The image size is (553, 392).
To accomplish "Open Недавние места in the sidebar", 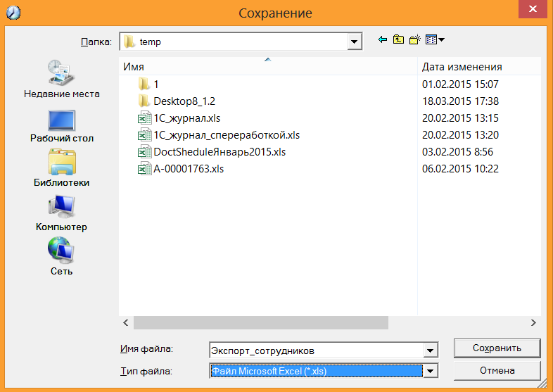I will 61,80.
